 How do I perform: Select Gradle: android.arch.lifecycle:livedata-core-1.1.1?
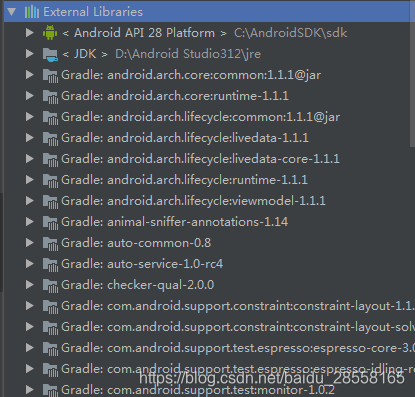tap(200, 159)
